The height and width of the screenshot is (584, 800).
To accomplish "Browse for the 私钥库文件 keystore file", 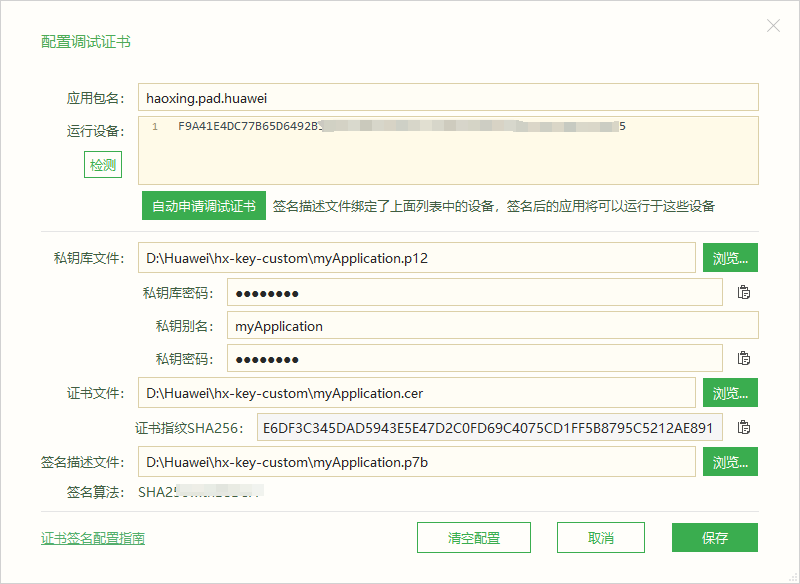I will [729, 257].
